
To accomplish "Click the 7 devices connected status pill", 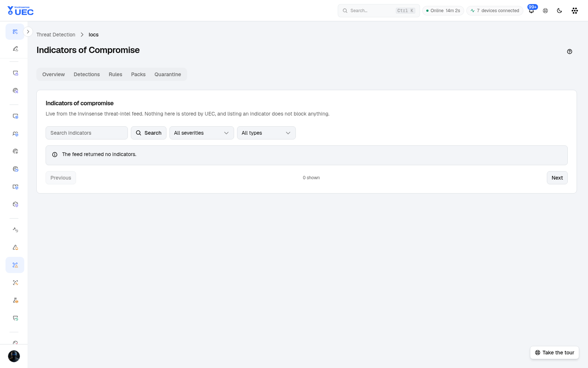I will [495, 11].
